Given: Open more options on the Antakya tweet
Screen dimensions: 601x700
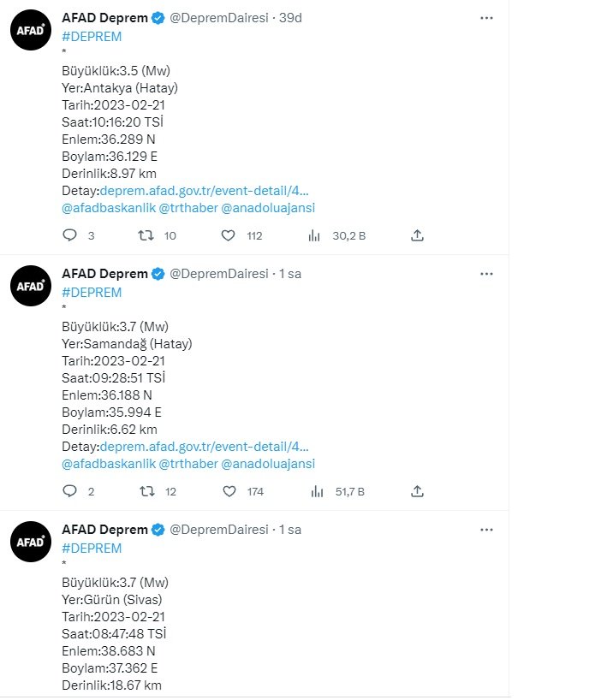Looking at the screenshot, I should [486, 18].
